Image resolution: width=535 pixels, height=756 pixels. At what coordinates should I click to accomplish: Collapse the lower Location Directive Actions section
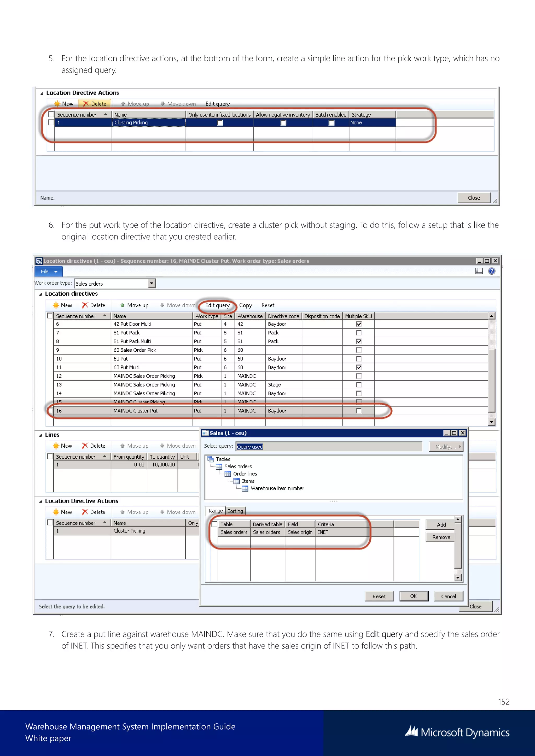tap(41, 501)
